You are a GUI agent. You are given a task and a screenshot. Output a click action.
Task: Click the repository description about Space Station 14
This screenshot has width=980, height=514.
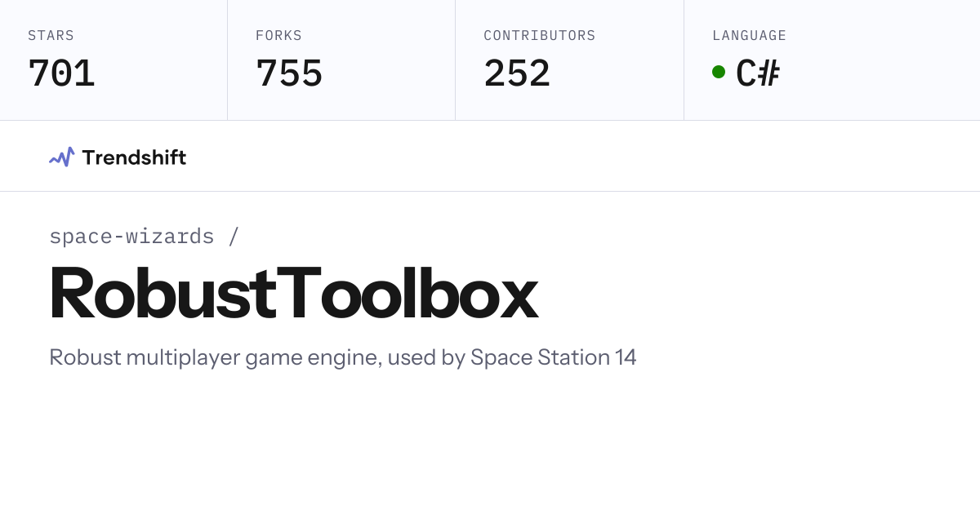coord(343,357)
